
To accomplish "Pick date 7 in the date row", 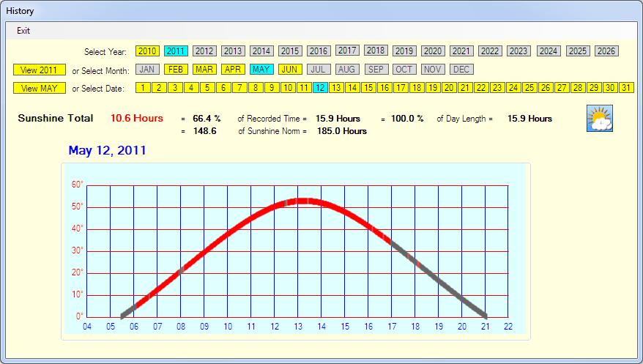I will 239,88.
